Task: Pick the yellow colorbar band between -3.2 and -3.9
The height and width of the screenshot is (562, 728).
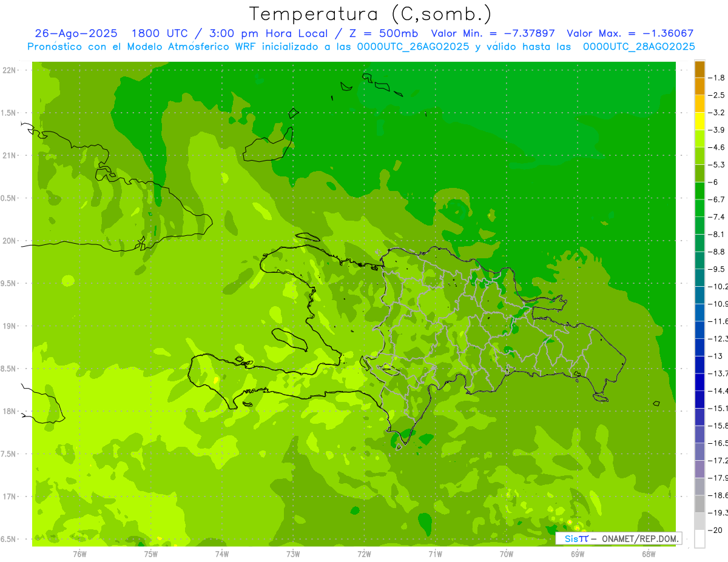Action: tap(699, 121)
